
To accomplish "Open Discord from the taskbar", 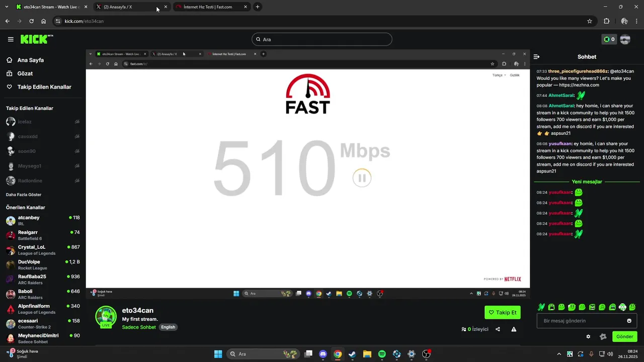I will [323, 354].
